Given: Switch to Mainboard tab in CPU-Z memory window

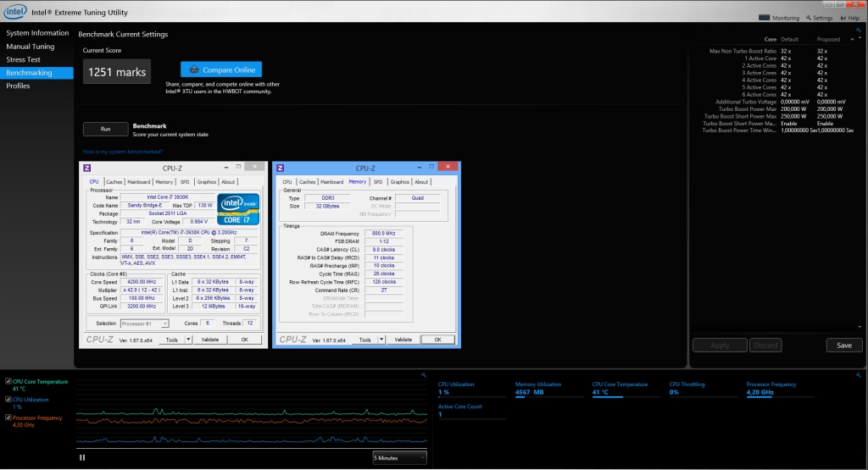Looking at the screenshot, I should [x=331, y=181].
